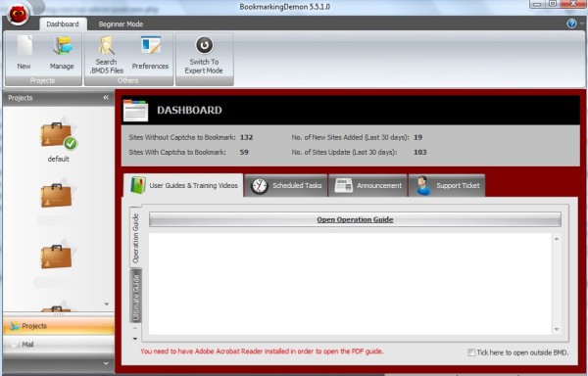Click the red demon application logo

[x=18, y=14]
